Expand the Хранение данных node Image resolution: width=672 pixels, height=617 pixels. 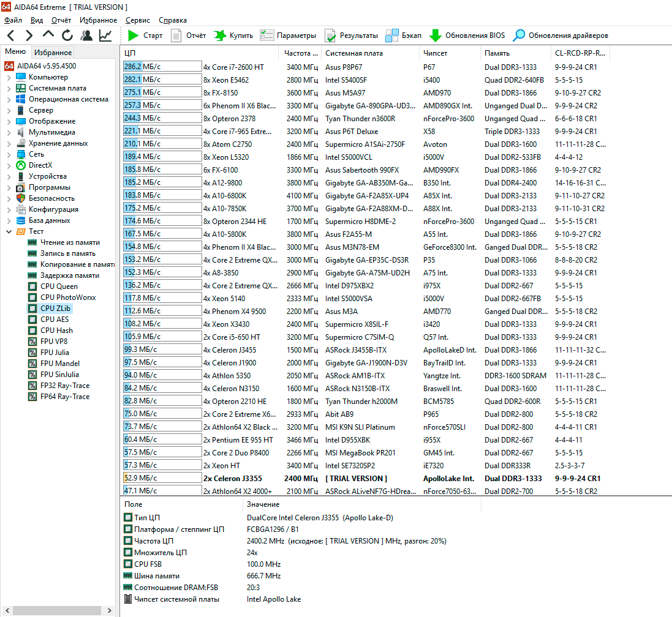9,144
